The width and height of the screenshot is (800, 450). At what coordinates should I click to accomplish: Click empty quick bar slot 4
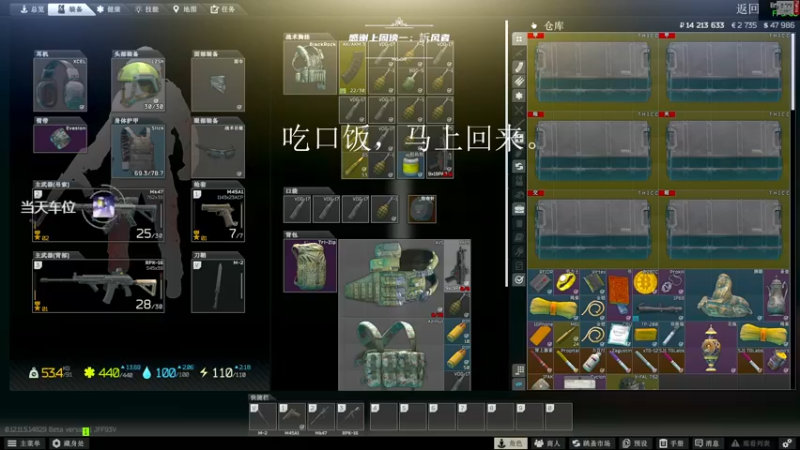click(x=384, y=416)
